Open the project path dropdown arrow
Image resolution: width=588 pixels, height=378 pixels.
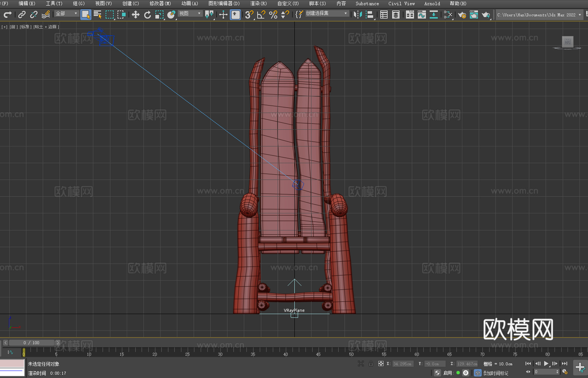(580, 15)
